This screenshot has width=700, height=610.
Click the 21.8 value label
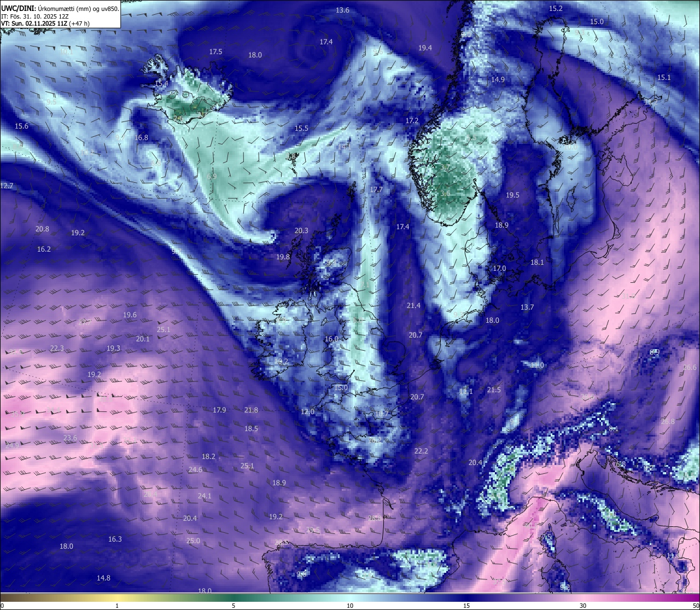251,410
